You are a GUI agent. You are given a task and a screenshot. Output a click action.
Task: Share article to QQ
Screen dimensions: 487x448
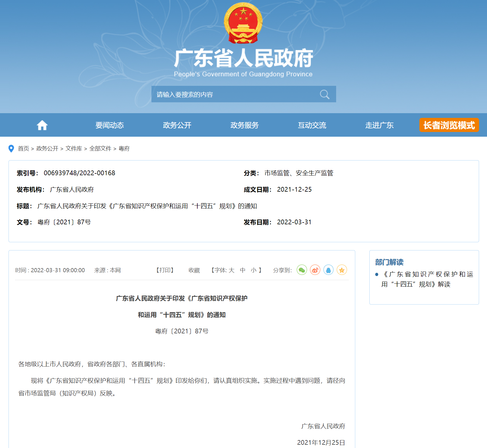pos(328,270)
